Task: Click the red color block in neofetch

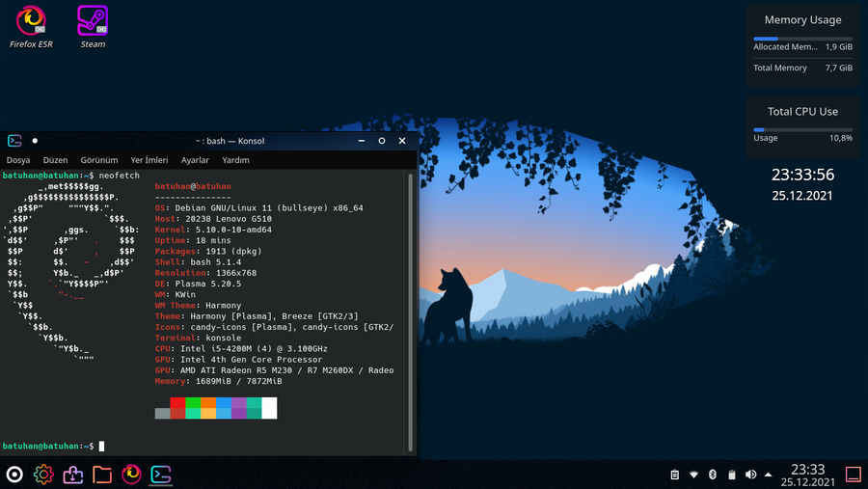Action: click(177, 402)
